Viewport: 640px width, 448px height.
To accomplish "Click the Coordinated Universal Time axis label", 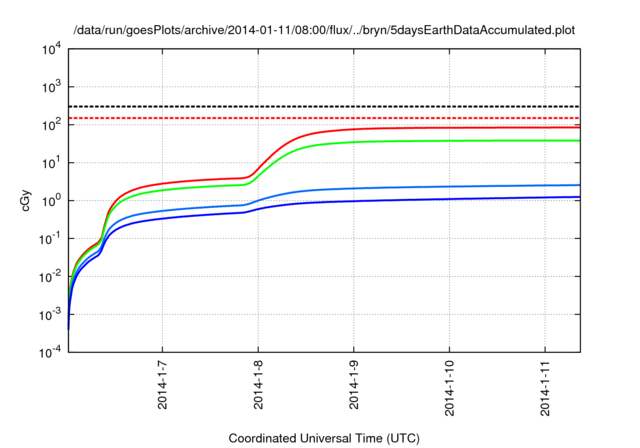I will coord(325,437).
